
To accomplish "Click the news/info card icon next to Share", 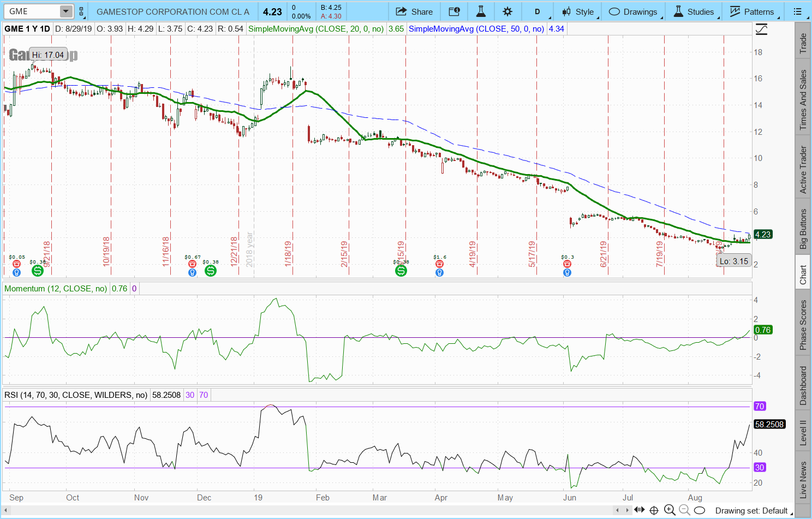I will pos(454,11).
